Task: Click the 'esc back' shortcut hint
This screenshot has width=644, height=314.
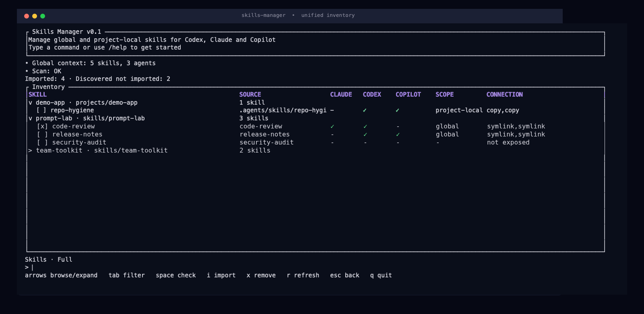Action: [345, 275]
